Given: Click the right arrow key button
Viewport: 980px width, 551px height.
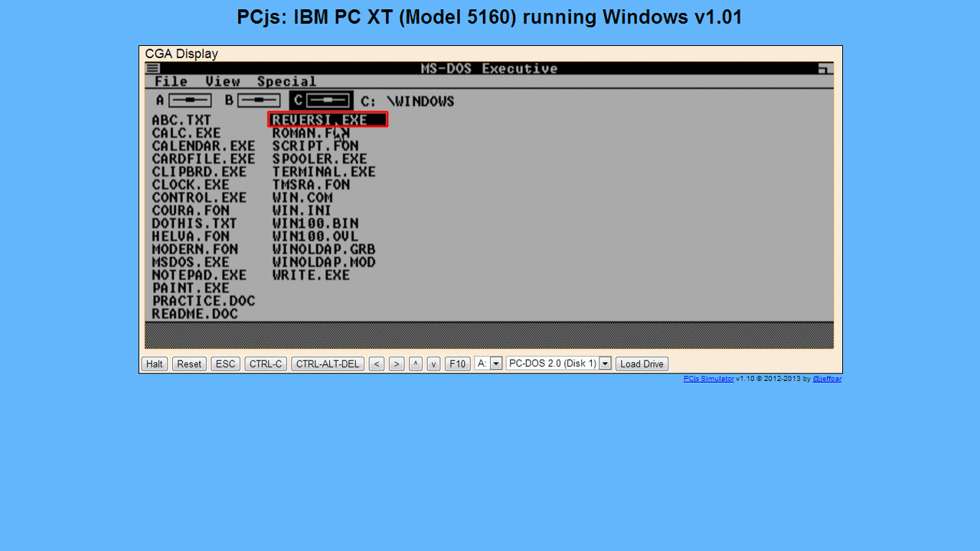Looking at the screenshot, I should point(397,364).
